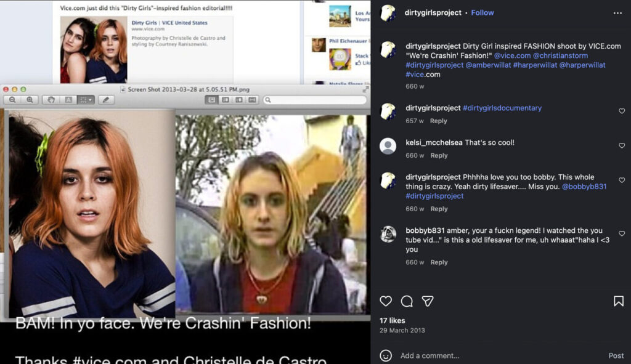The width and height of the screenshot is (631, 364).
Task: Like bobbyb831's comment with the heart
Action: (x=622, y=234)
